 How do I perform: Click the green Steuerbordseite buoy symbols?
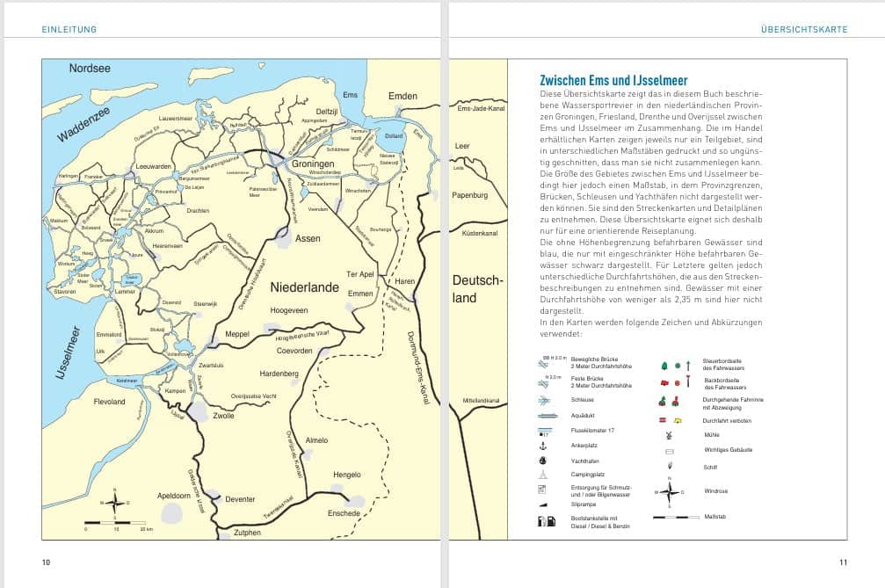pyautogui.click(x=676, y=366)
